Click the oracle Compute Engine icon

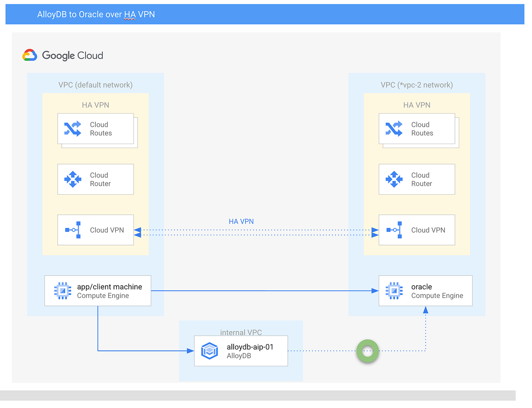[x=393, y=290]
